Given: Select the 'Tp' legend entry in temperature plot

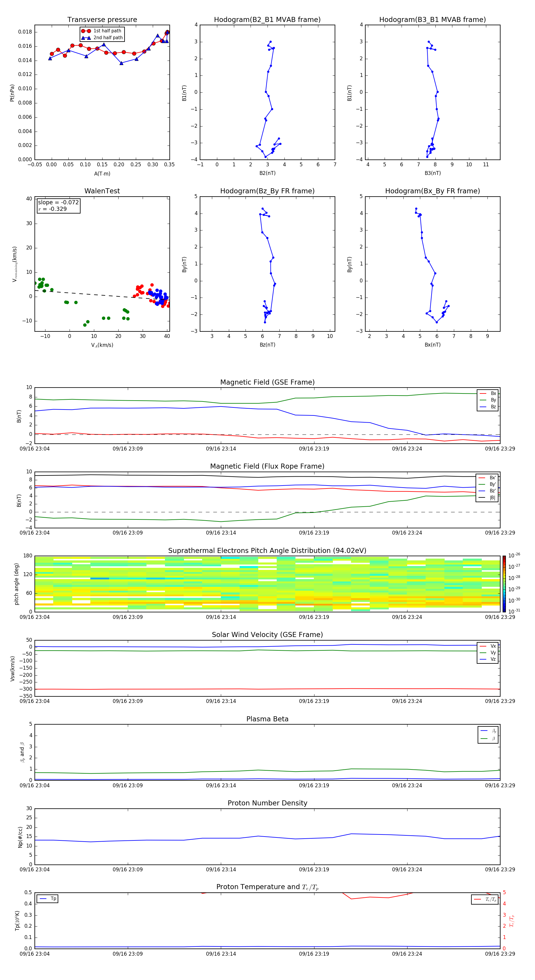Looking at the screenshot, I should (x=48, y=899).
